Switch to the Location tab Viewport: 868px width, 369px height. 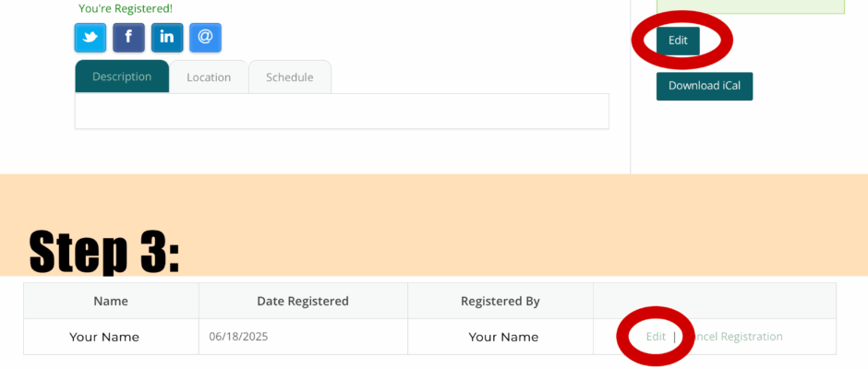209,77
